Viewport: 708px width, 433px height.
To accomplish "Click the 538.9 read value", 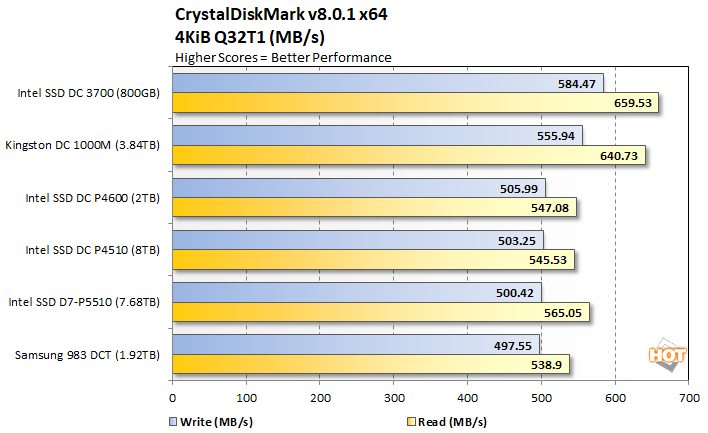I will 546,365.
